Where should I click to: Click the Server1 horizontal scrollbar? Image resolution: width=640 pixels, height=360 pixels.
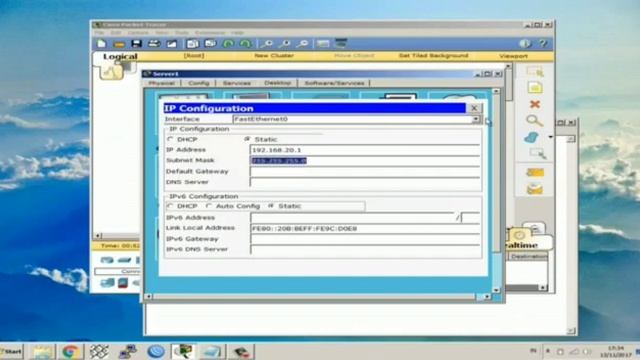coord(318,297)
